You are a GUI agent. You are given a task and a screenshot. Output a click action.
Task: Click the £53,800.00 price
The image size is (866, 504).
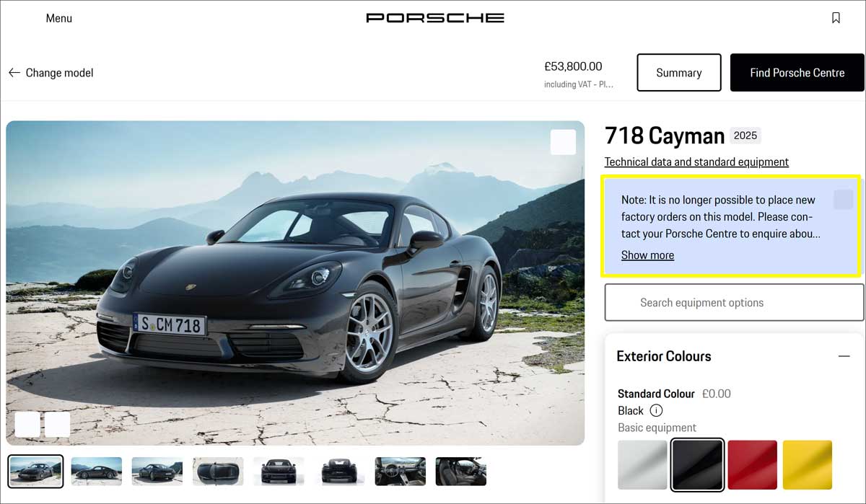click(573, 66)
